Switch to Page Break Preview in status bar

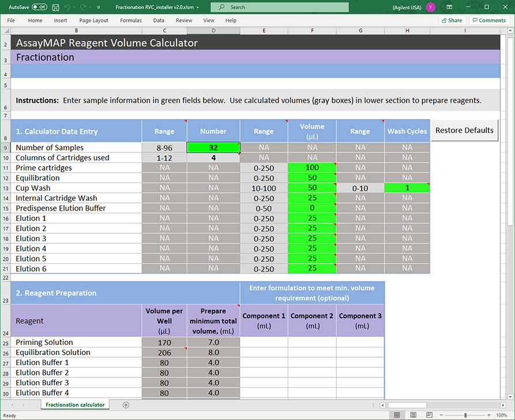point(429,415)
